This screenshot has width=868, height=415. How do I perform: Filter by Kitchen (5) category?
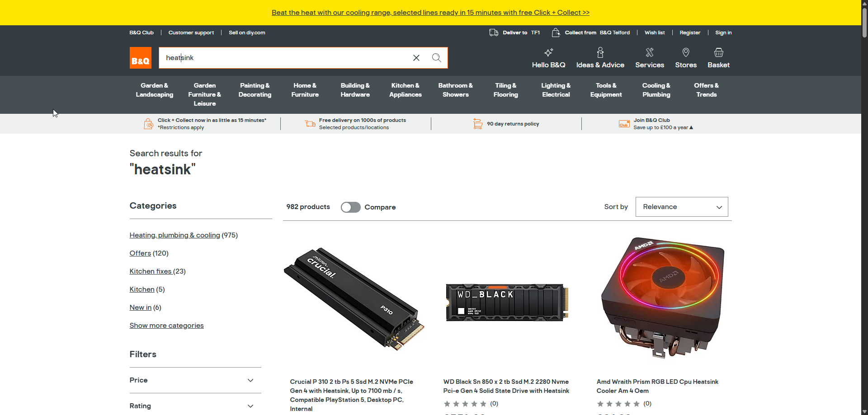[142, 289]
